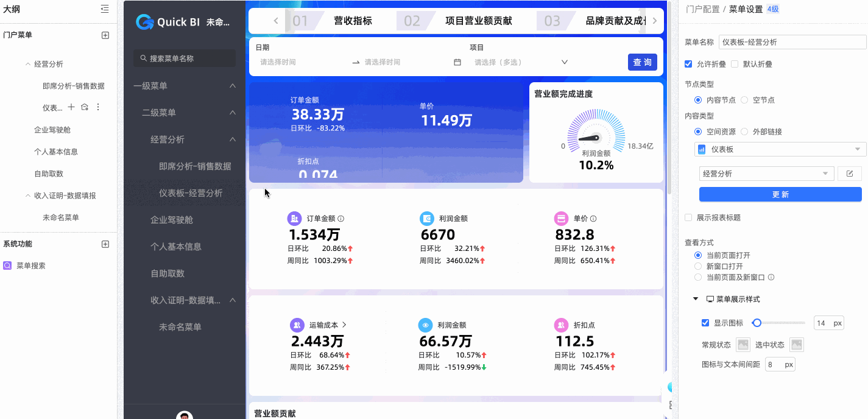Collapse 收入证明-数据填报 in the outline tree

click(28, 195)
